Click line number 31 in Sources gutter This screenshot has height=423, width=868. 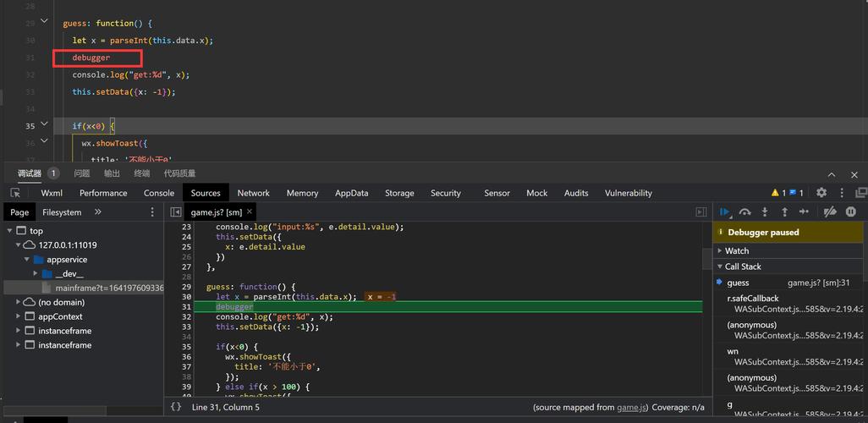(x=185, y=307)
